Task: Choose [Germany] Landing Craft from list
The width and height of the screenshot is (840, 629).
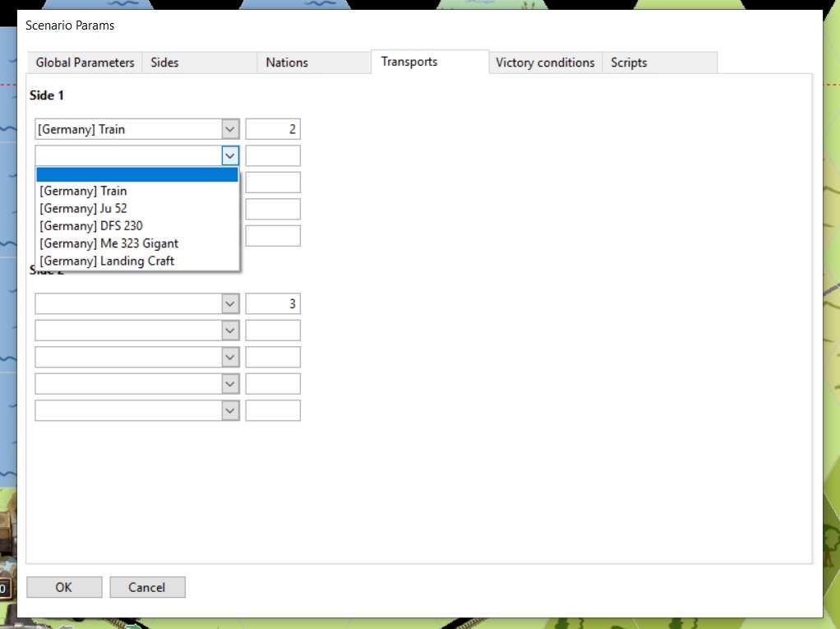Action: tap(107, 261)
